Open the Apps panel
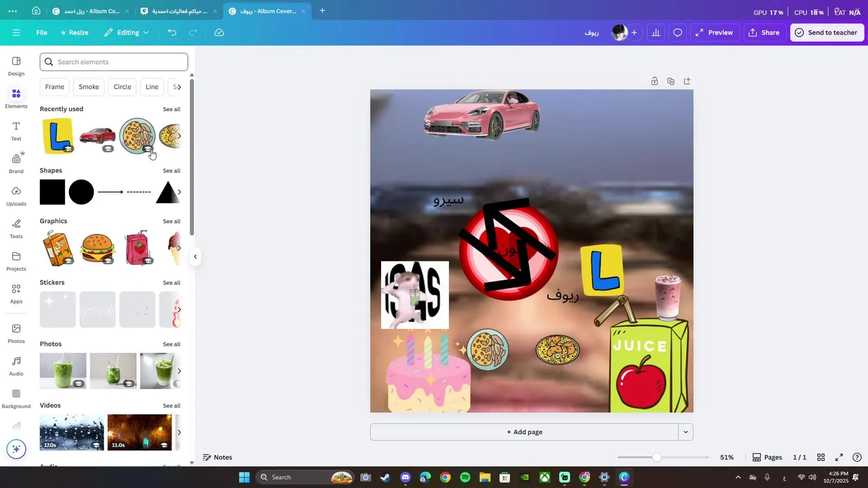868x488 pixels. click(16, 293)
